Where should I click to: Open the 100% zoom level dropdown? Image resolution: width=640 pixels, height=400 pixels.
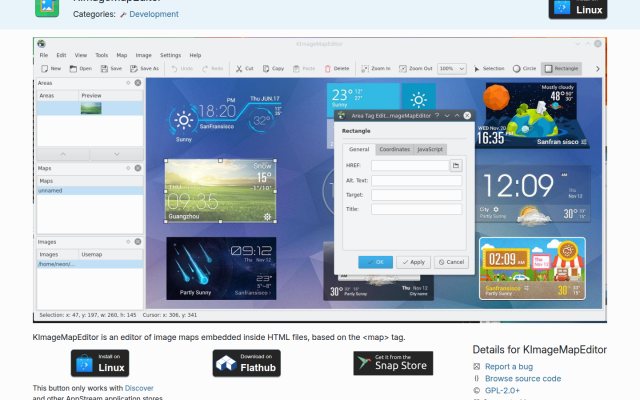pyautogui.click(x=451, y=69)
